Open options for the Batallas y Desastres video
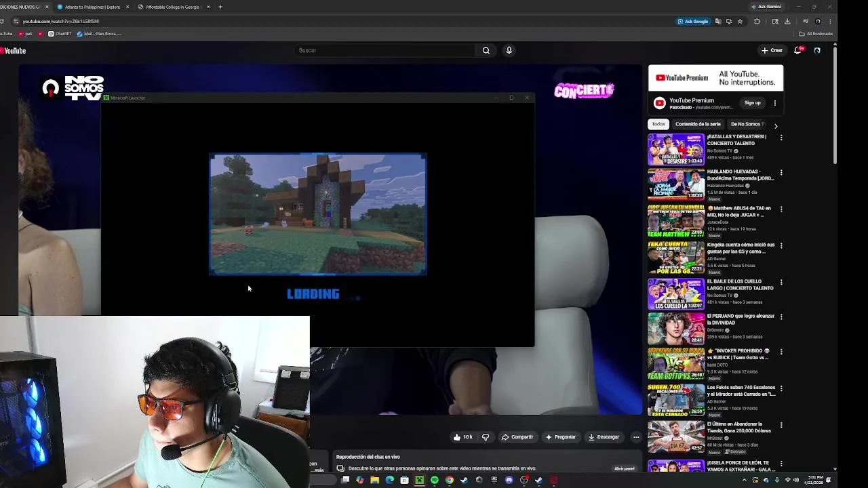868x488 pixels. coord(781,138)
